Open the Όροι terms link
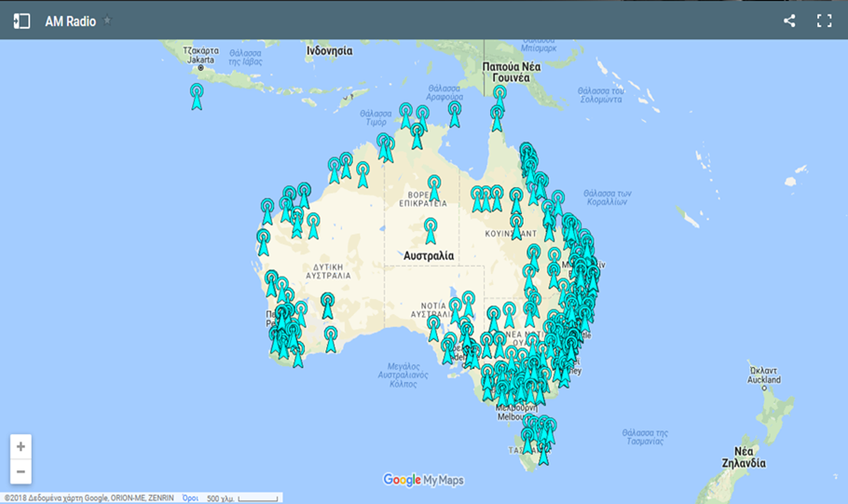Viewport: 848px width, 504px height. point(190,498)
